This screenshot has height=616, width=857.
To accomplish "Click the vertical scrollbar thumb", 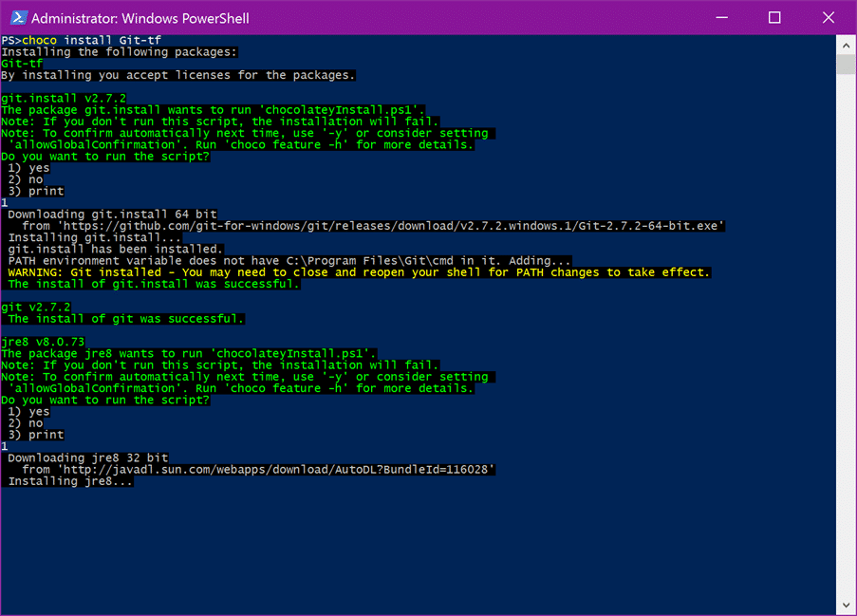I will (846, 65).
